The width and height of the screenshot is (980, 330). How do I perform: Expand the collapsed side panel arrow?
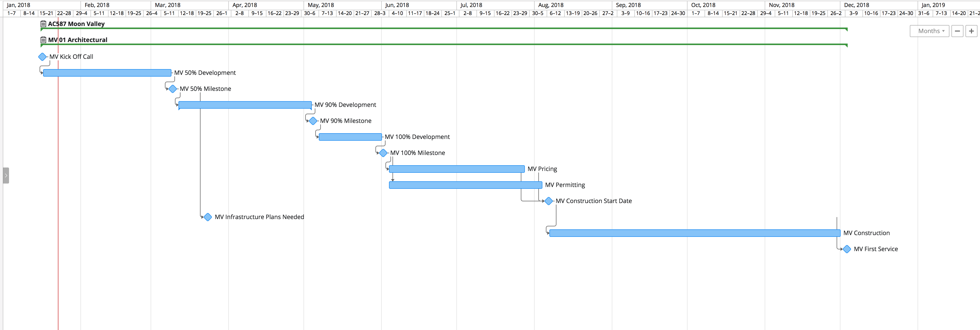[6, 175]
